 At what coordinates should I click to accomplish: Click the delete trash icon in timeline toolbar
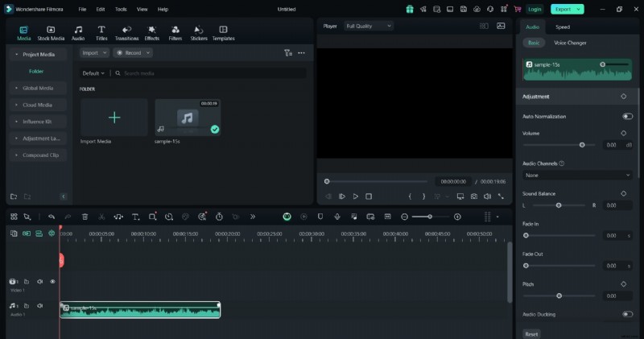click(x=85, y=217)
